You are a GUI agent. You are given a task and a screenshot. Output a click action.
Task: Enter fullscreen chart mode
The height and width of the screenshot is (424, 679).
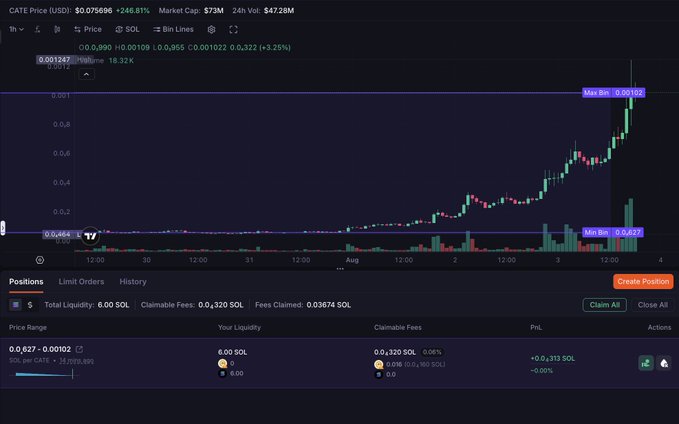point(233,29)
